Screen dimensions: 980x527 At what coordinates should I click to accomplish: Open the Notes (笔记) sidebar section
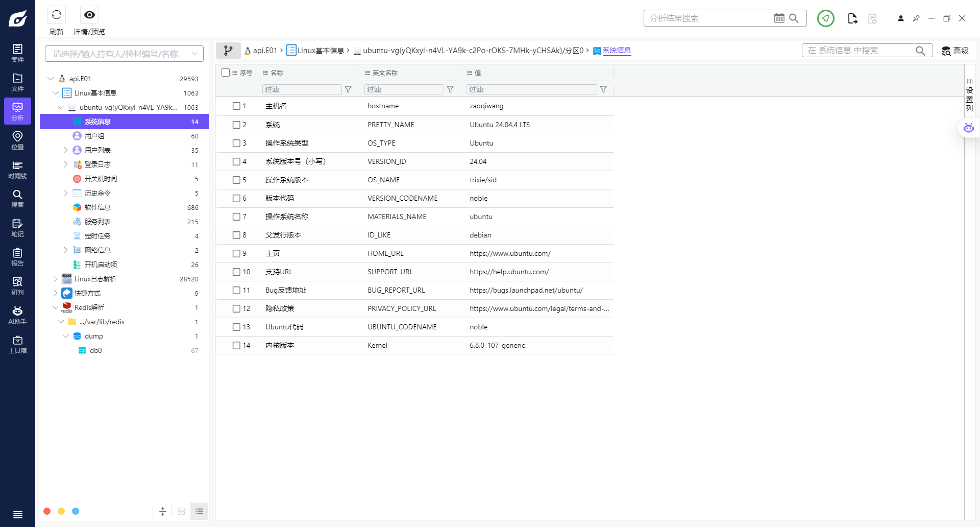[x=17, y=227]
